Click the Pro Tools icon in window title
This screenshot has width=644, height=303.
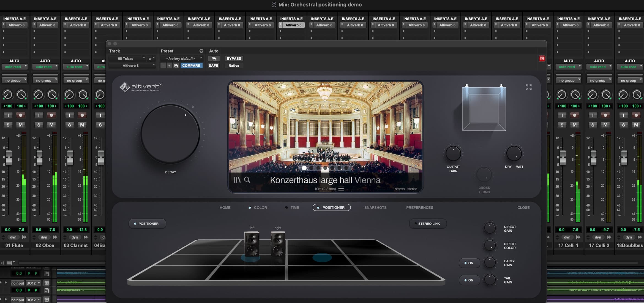click(x=274, y=4)
